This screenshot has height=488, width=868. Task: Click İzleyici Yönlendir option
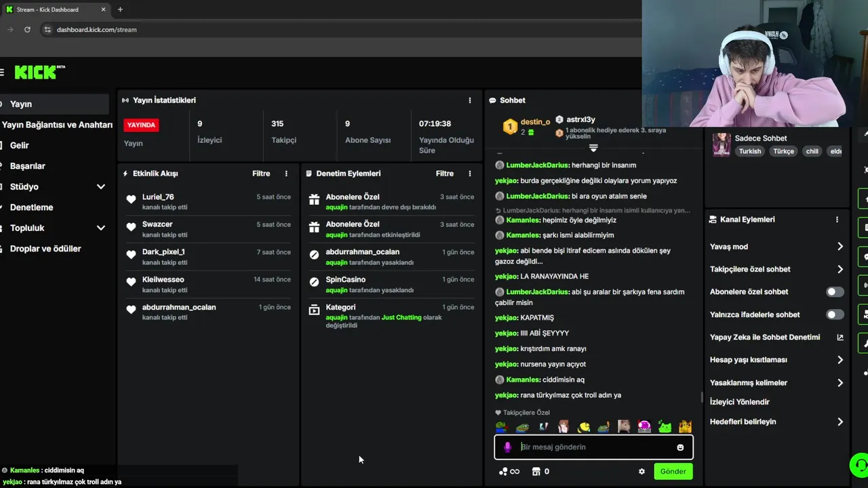740,402
